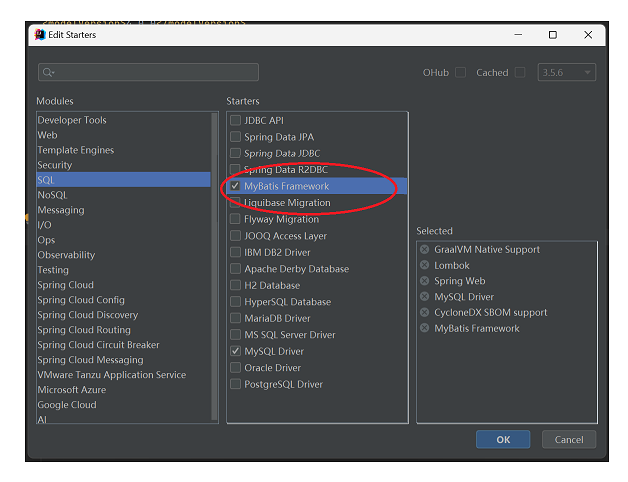Select the NoSQL module

[x=123, y=195]
